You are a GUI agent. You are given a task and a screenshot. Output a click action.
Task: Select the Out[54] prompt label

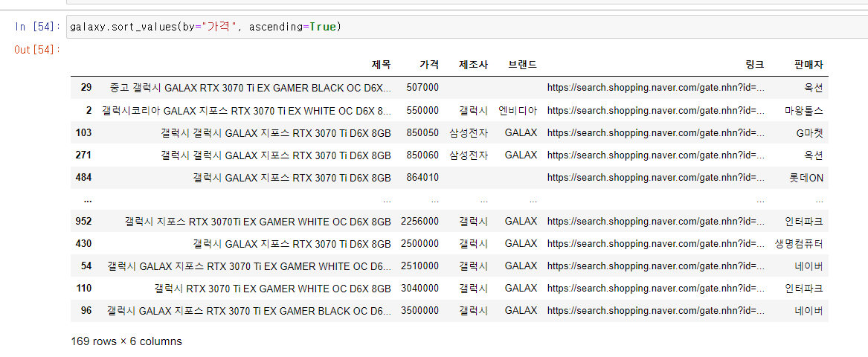tap(38, 50)
